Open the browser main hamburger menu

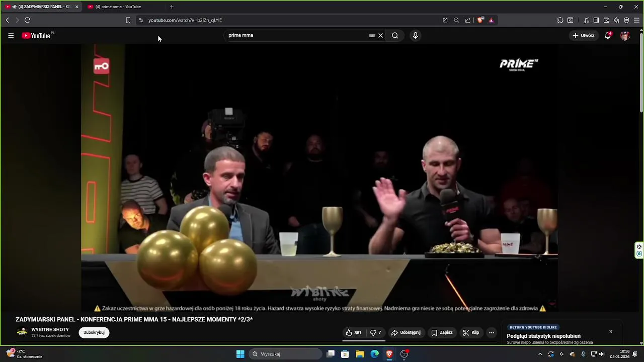pyautogui.click(x=636, y=20)
